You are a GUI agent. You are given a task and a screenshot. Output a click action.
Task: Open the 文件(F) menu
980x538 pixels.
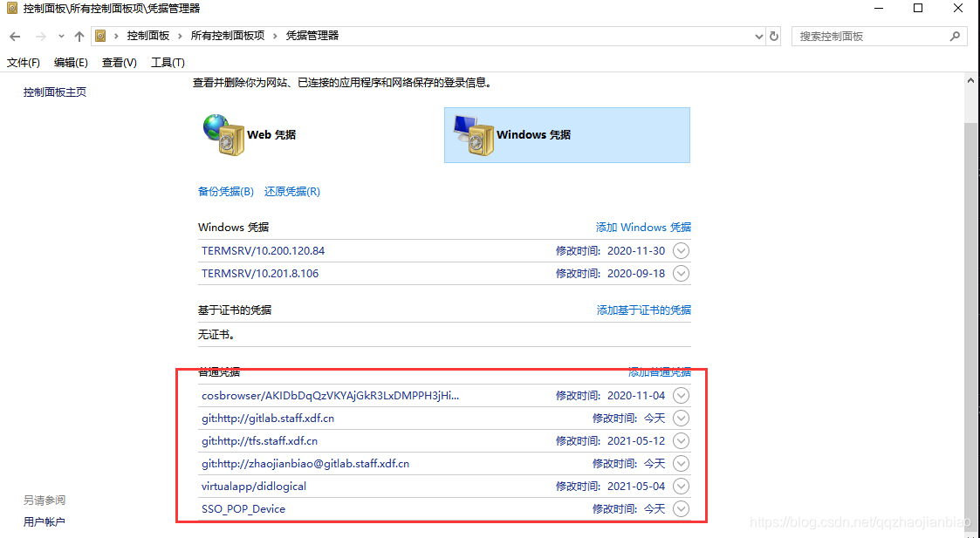[x=23, y=63]
